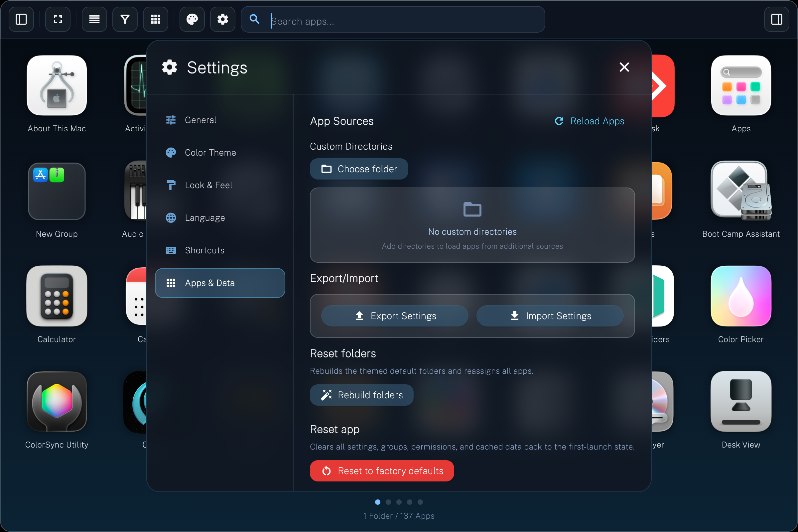Open the Color Picker app

pyautogui.click(x=741, y=296)
